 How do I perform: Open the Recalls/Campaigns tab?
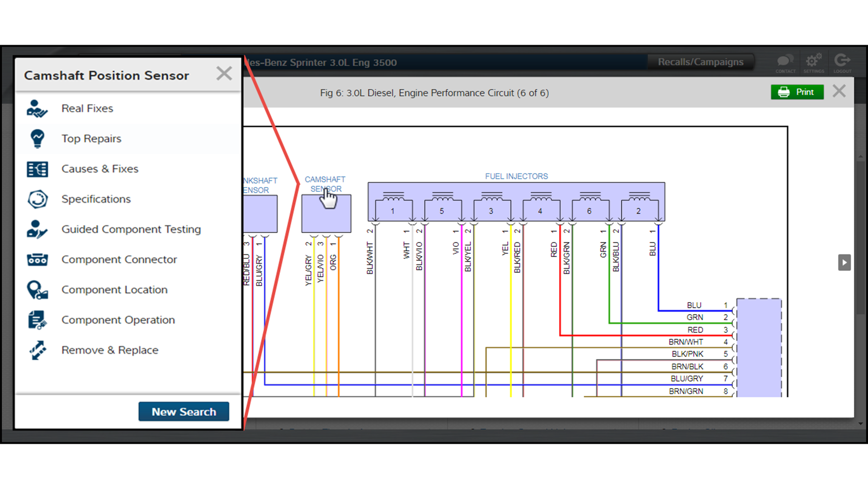click(700, 62)
